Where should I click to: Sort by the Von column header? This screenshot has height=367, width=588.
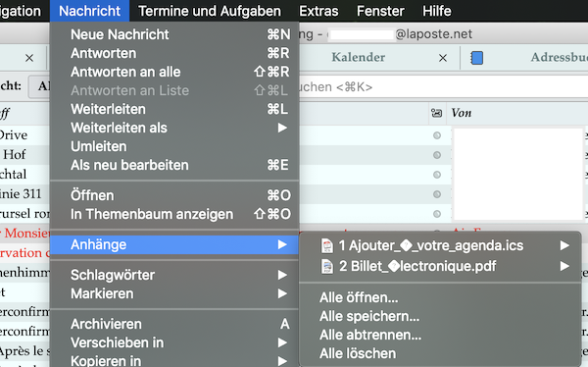click(x=462, y=113)
